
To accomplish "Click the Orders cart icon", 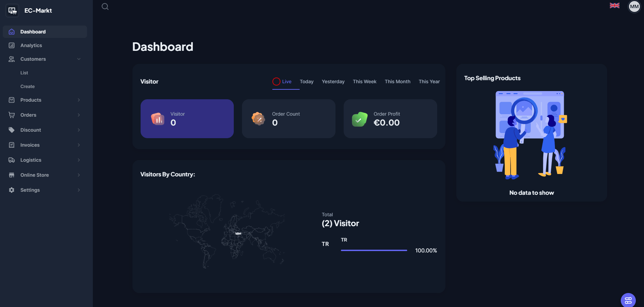I will tap(12, 115).
